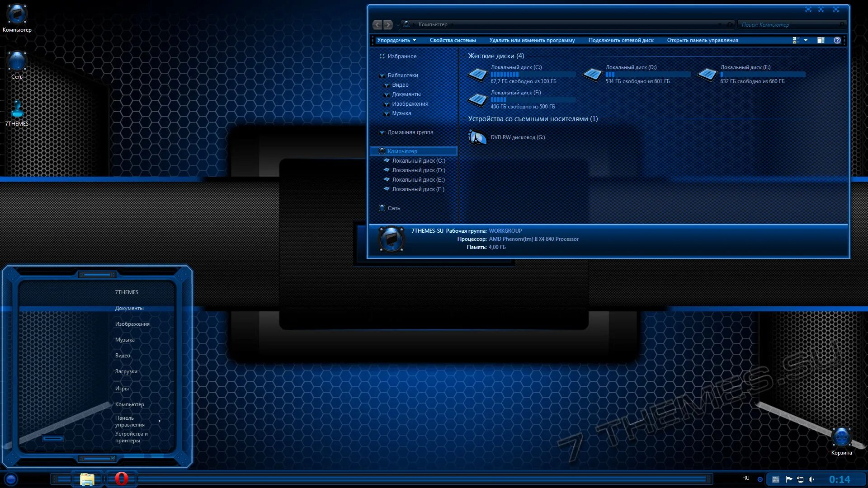Screen dimensions: 868x488
Task: Click the disk D: usage bar
Action: pyautogui.click(x=648, y=75)
